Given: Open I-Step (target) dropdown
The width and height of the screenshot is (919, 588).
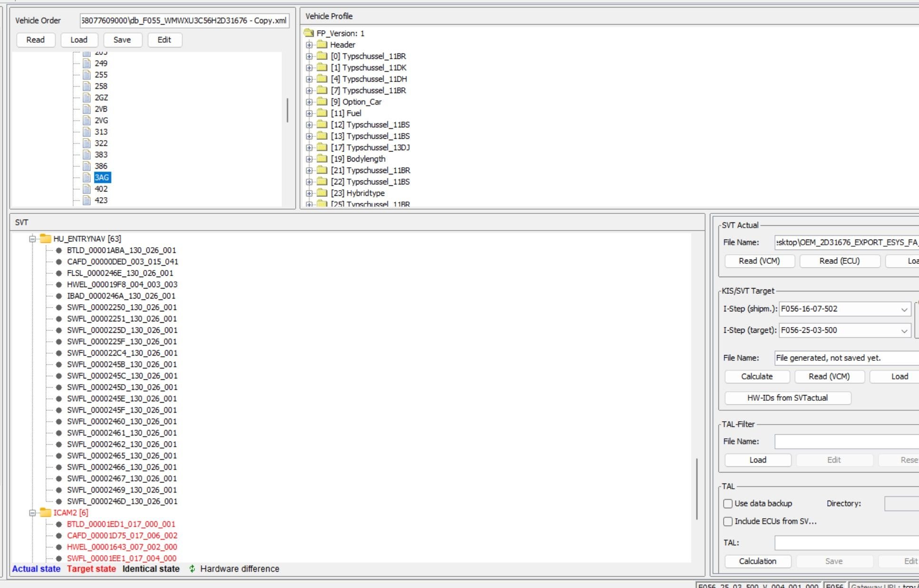Looking at the screenshot, I should 904,330.
